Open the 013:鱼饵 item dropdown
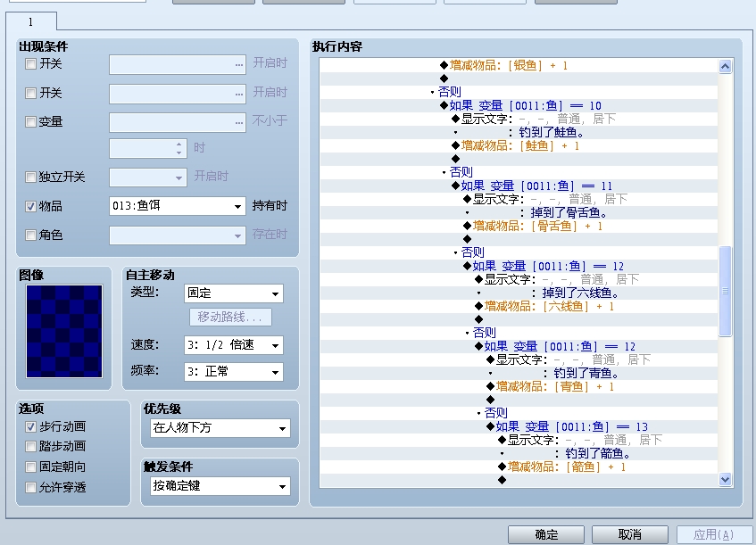The width and height of the screenshot is (756, 545). 178,206
